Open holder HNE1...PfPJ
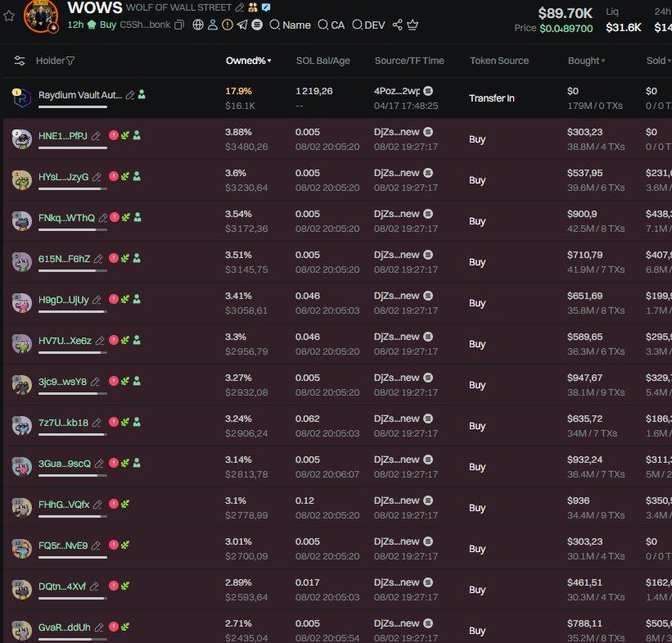The width and height of the screenshot is (672, 643). click(x=63, y=136)
